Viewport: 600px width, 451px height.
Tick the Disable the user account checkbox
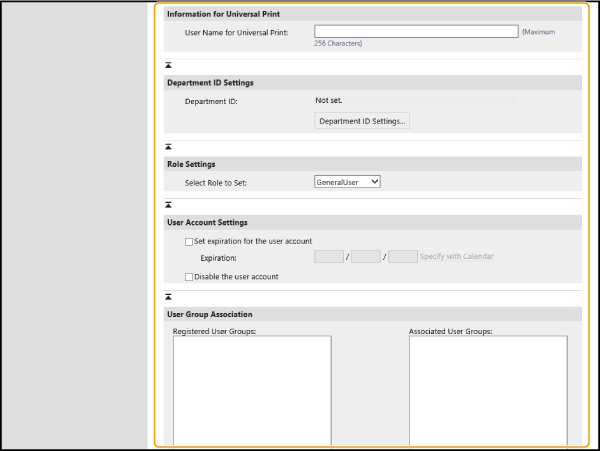pyautogui.click(x=189, y=276)
